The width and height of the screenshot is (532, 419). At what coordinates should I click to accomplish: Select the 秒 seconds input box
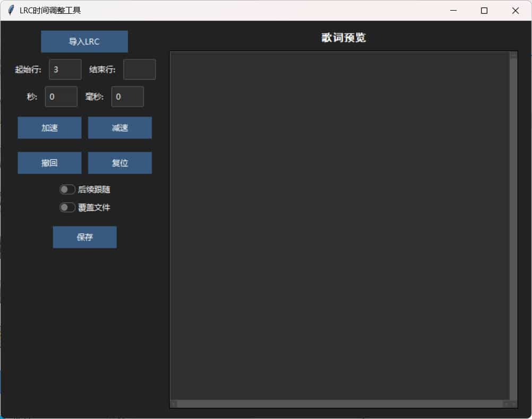61,97
